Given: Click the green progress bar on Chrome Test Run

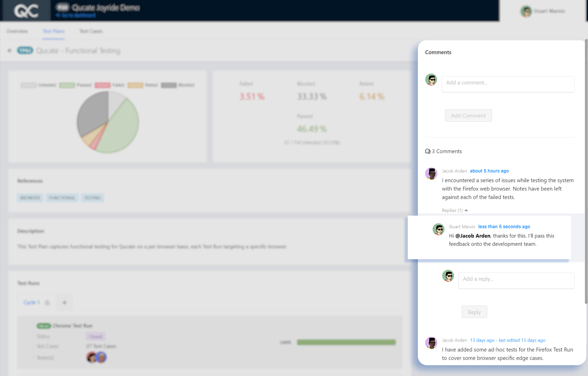Looking at the screenshot, I should (x=346, y=342).
